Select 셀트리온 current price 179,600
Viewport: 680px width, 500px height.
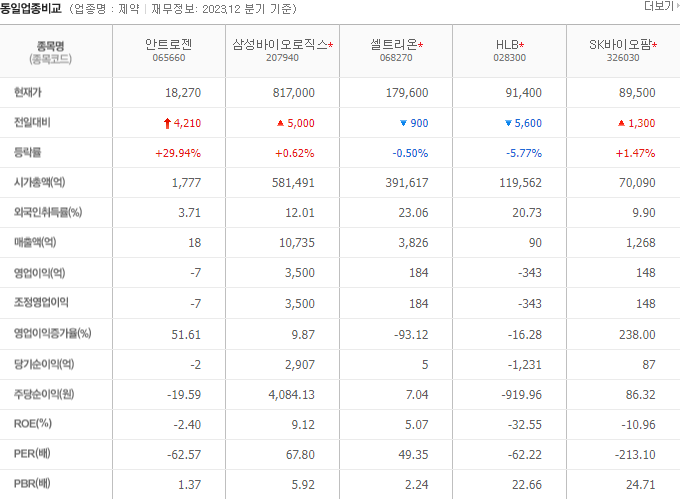[407, 93]
